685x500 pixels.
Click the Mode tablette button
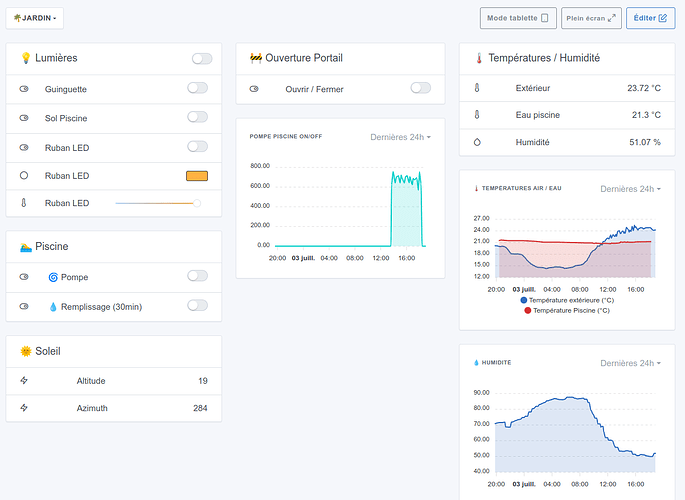point(517,18)
